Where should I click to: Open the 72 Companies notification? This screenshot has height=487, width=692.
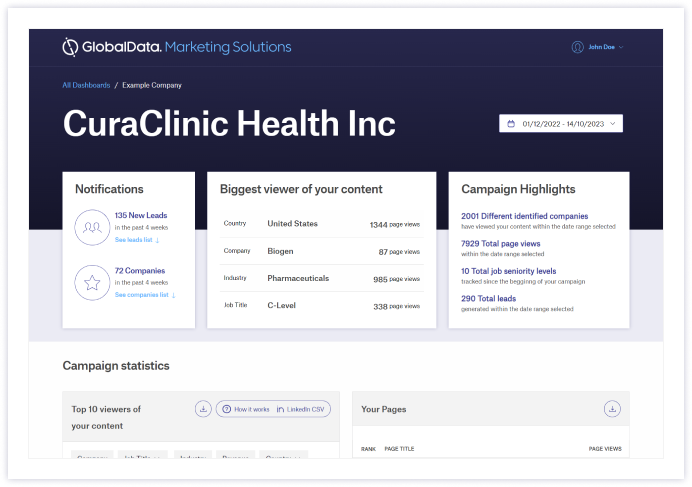(139, 271)
